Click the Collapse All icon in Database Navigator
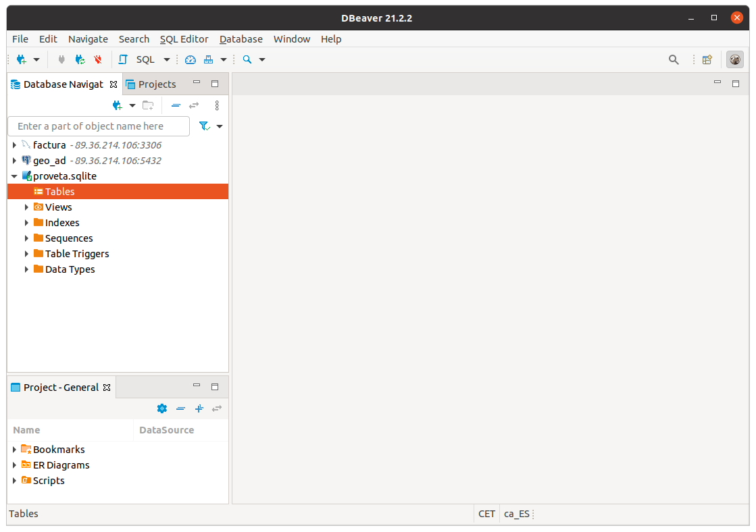Screen dimensions: 756x532 point(176,105)
